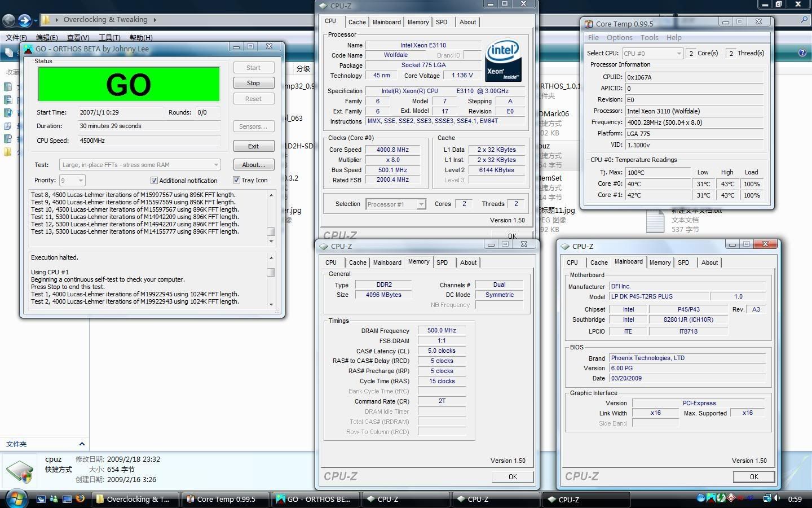Click the Exit button in ORTHOS
812x508 pixels.
click(x=254, y=146)
